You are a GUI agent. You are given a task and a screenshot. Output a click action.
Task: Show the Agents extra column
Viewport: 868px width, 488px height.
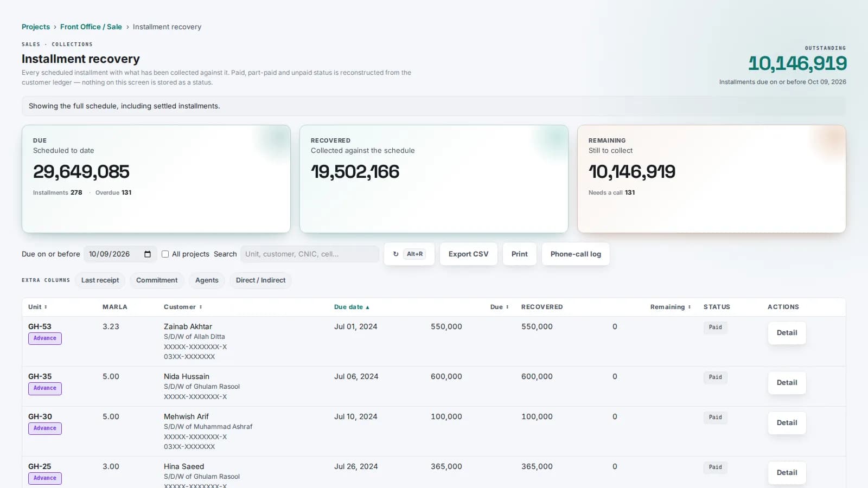pos(207,280)
